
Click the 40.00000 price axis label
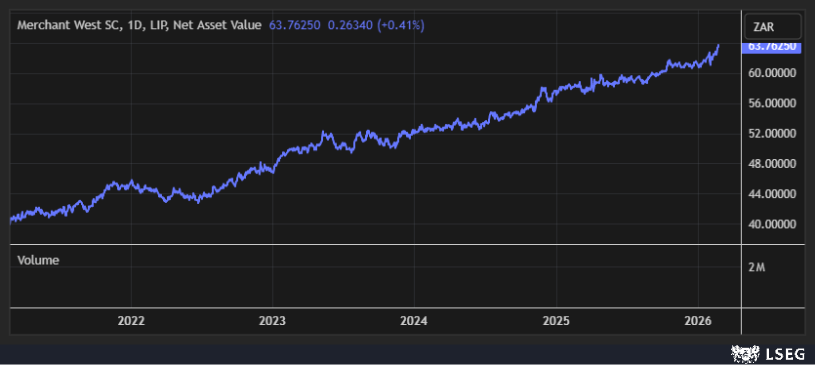[x=772, y=224]
